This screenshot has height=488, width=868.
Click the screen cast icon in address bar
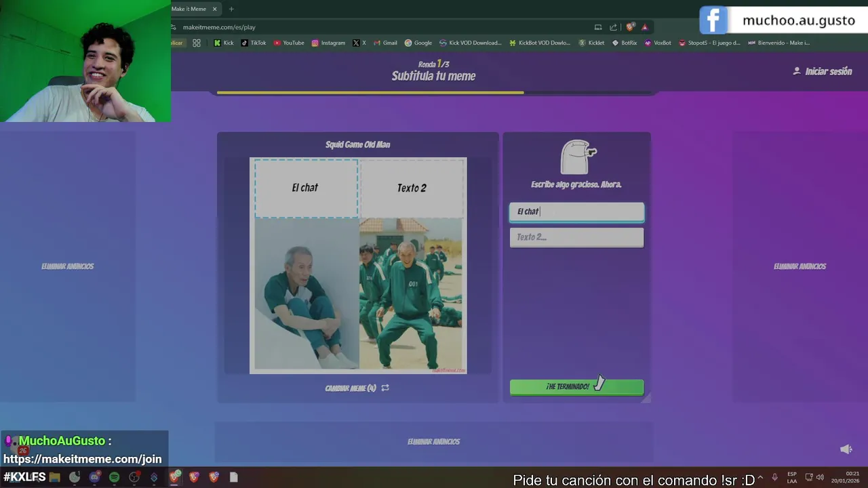point(598,27)
